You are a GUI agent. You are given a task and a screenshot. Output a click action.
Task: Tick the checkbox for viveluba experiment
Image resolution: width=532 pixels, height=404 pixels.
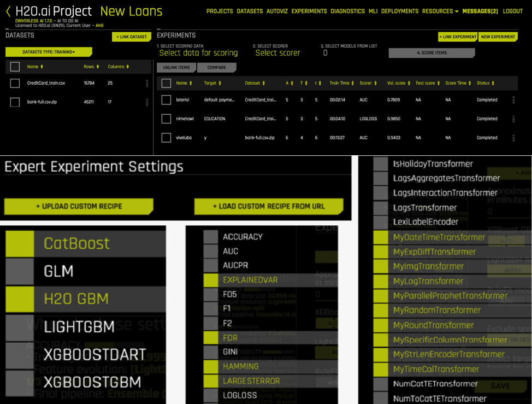pyautogui.click(x=166, y=138)
